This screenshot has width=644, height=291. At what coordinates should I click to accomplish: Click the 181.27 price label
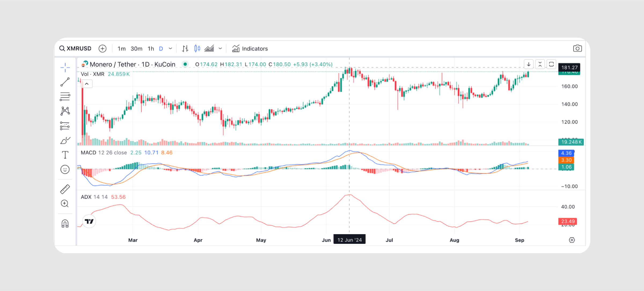click(569, 67)
